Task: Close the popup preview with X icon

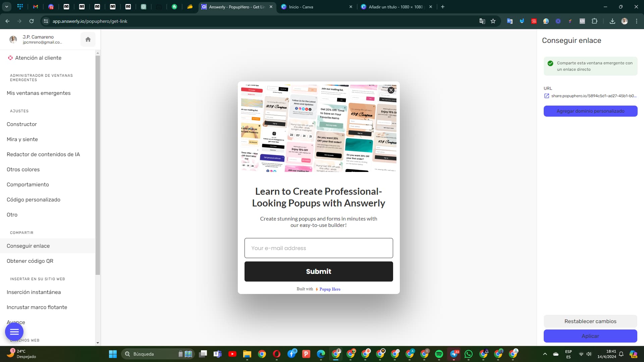Action: (391, 90)
